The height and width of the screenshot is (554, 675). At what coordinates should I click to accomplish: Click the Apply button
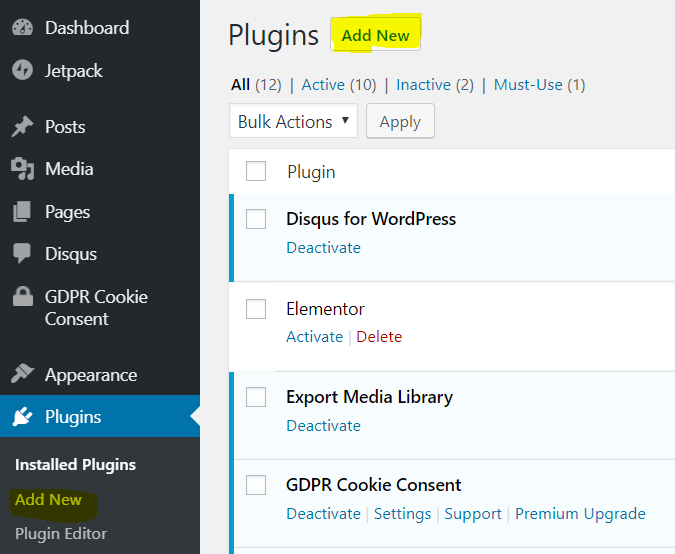coord(400,121)
